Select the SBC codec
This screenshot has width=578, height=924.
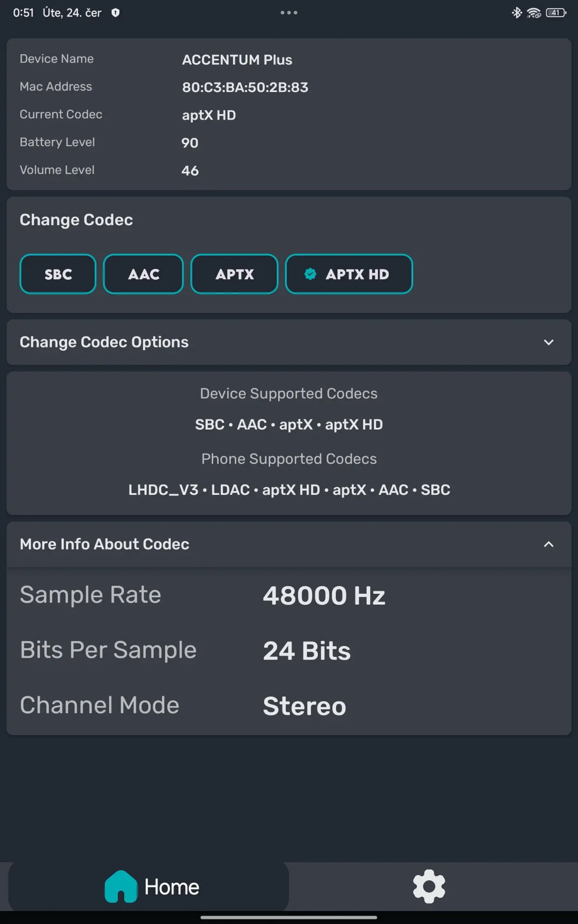[58, 274]
